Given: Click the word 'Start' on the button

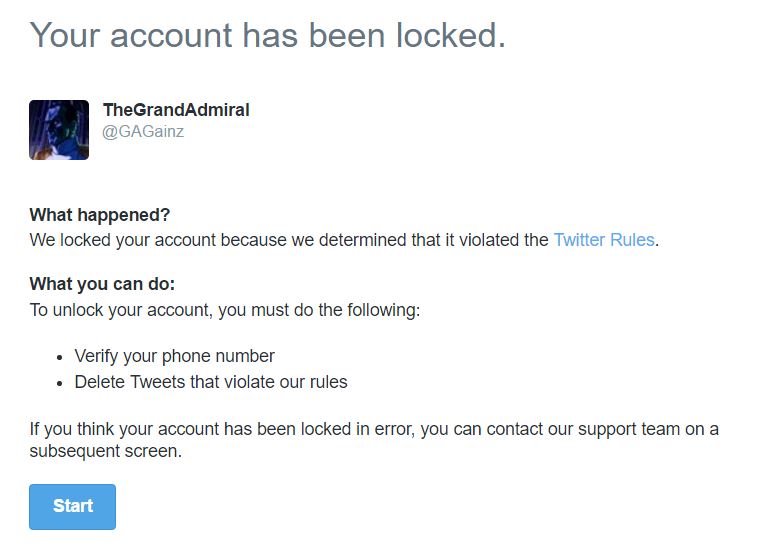Looking at the screenshot, I should coord(73,506).
